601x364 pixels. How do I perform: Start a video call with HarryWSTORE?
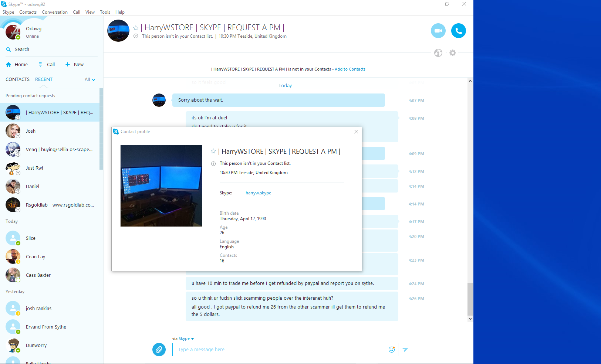pyautogui.click(x=438, y=31)
